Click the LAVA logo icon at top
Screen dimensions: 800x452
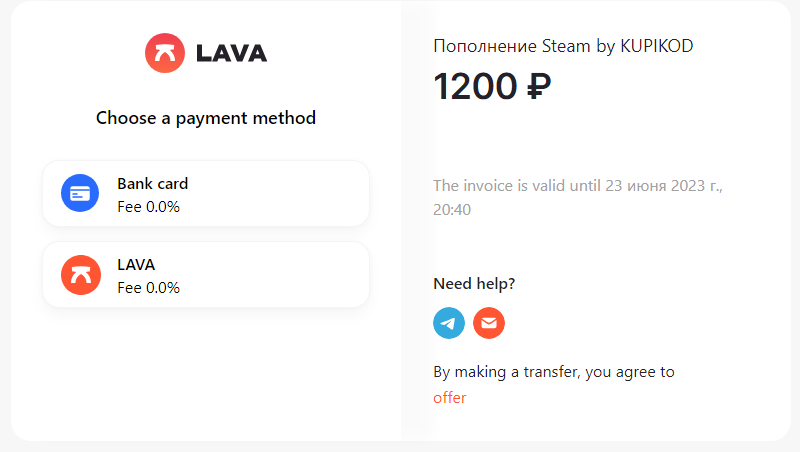tap(165, 53)
